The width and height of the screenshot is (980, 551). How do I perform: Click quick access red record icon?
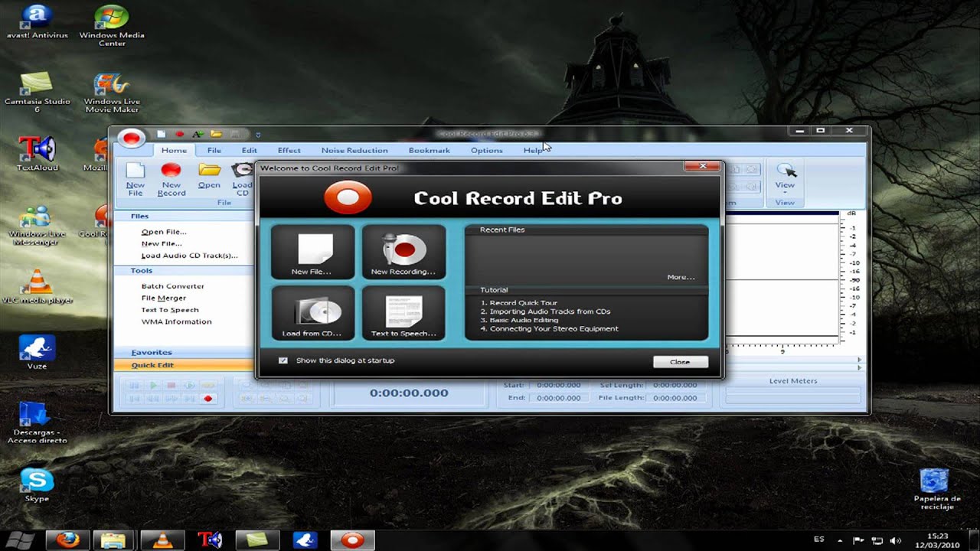[180, 135]
